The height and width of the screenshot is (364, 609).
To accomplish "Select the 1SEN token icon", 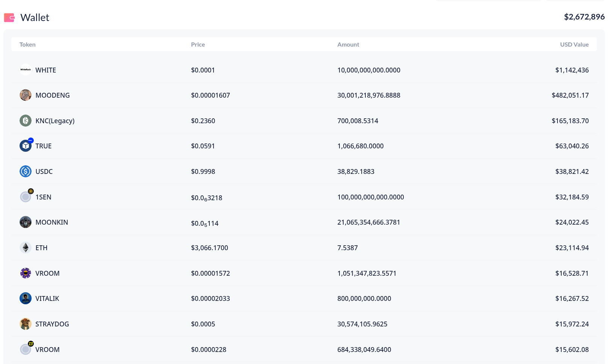I will click(x=25, y=196).
